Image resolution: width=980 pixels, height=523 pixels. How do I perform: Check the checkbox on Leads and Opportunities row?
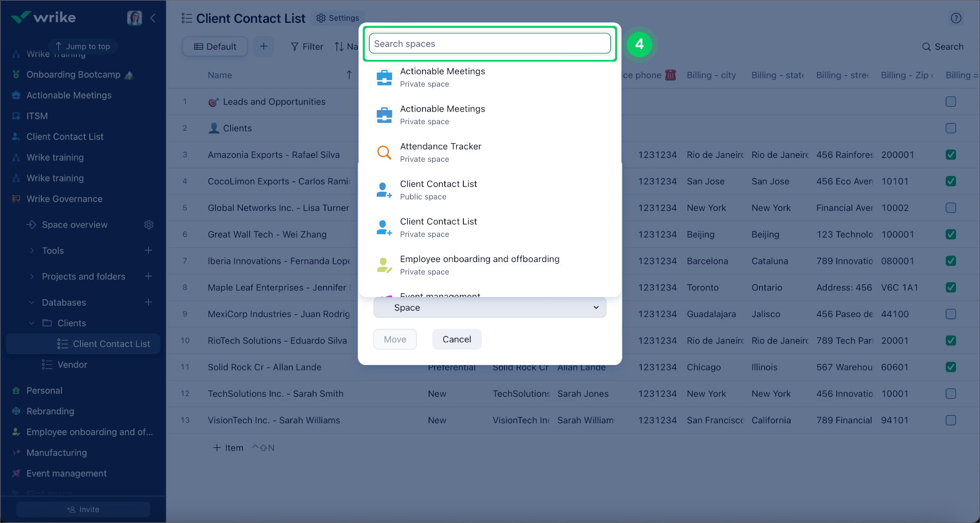(x=951, y=101)
